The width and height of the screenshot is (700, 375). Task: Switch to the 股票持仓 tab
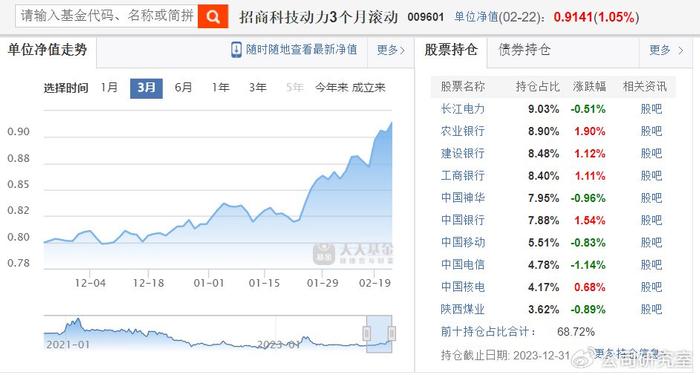(x=451, y=50)
